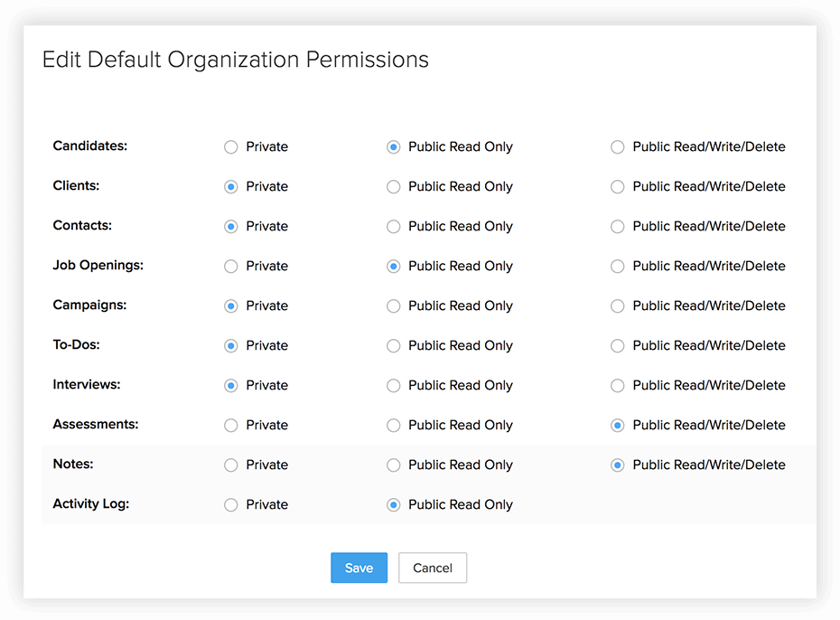840x620 pixels.
Task: Select Public Read/Write/Delete for Campaigns
Action: [x=618, y=306]
